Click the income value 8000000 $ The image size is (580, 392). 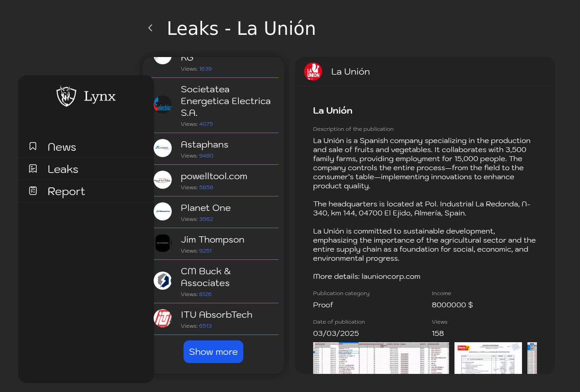coord(452,305)
